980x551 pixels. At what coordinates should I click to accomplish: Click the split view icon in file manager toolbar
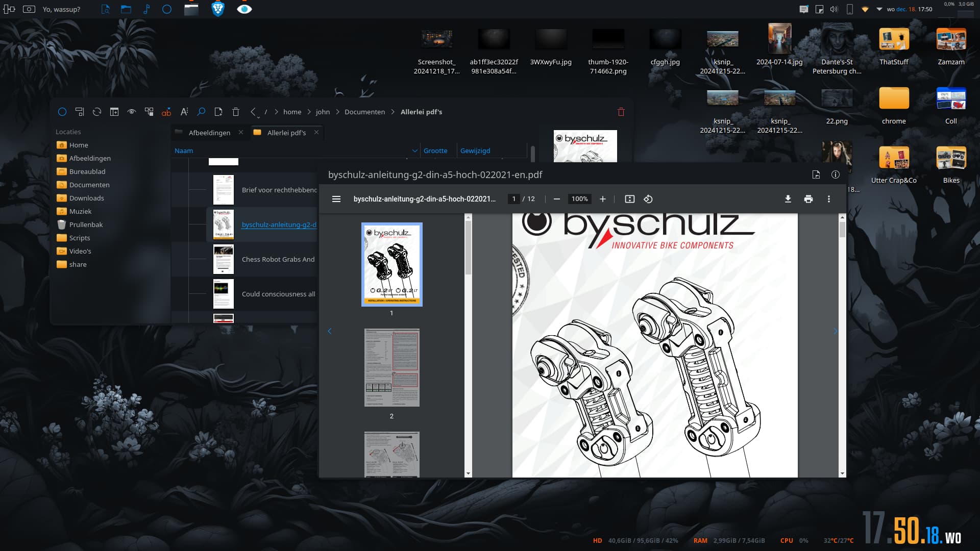(x=114, y=112)
